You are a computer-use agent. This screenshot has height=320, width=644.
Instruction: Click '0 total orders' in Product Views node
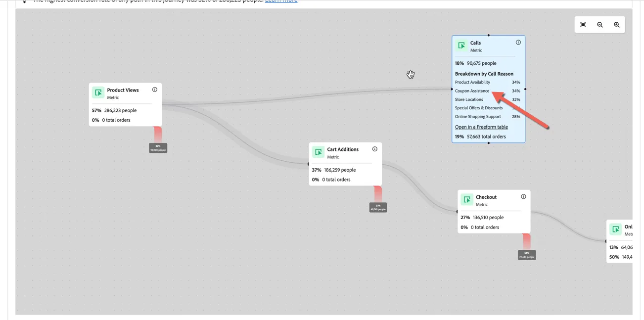tap(116, 120)
